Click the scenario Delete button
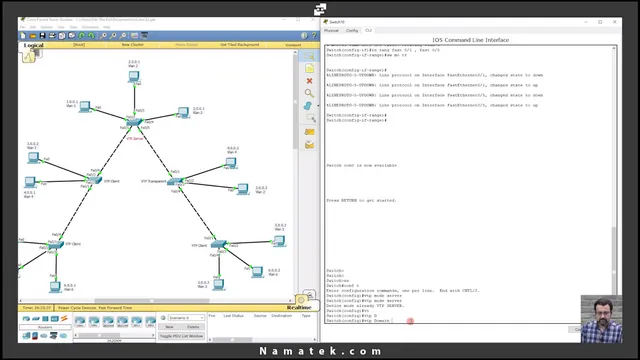 point(193,327)
